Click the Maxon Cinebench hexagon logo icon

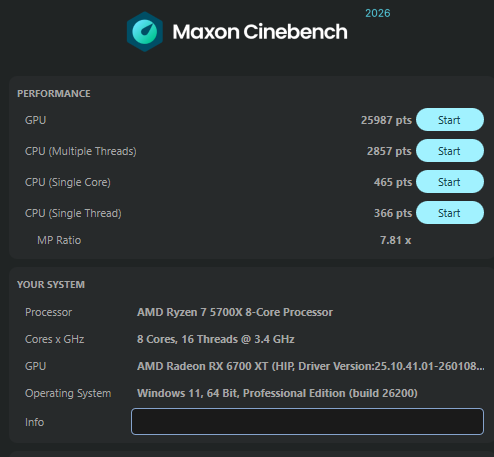pyautogui.click(x=145, y=32)
